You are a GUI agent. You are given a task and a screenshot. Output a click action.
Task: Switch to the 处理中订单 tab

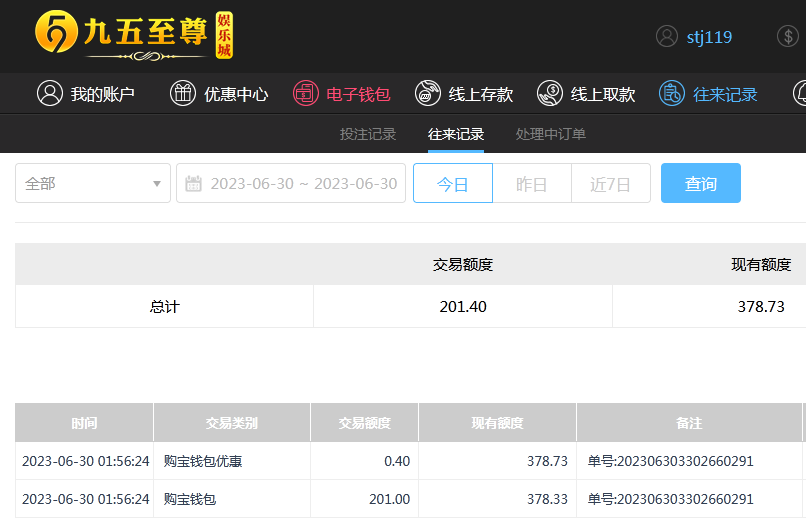[551, 135]
